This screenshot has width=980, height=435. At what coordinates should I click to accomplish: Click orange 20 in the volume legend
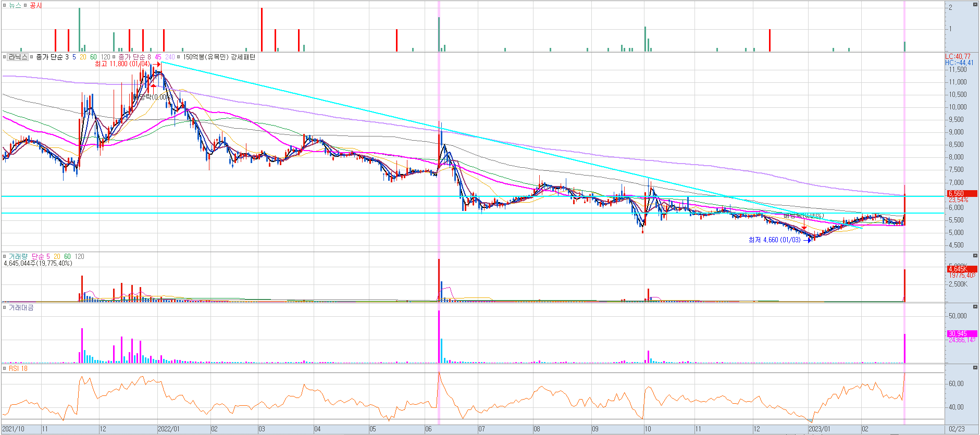(57, 256)
